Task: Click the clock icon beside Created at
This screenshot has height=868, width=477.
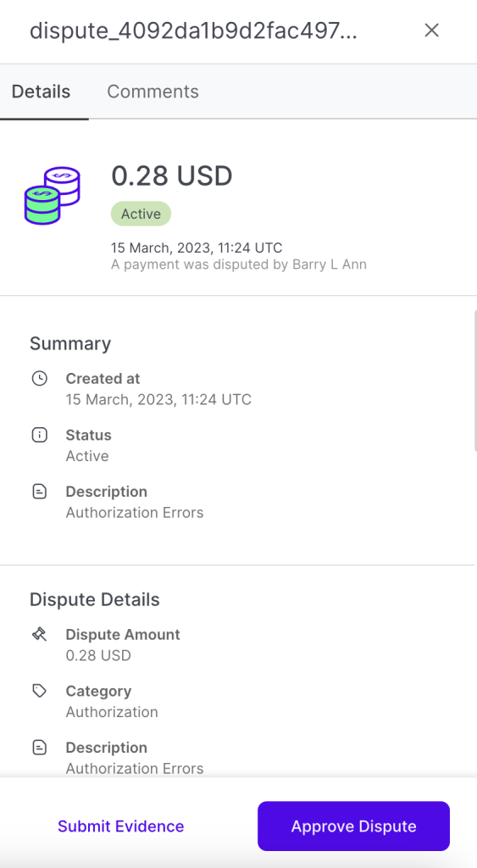Action: pos(39,379)
